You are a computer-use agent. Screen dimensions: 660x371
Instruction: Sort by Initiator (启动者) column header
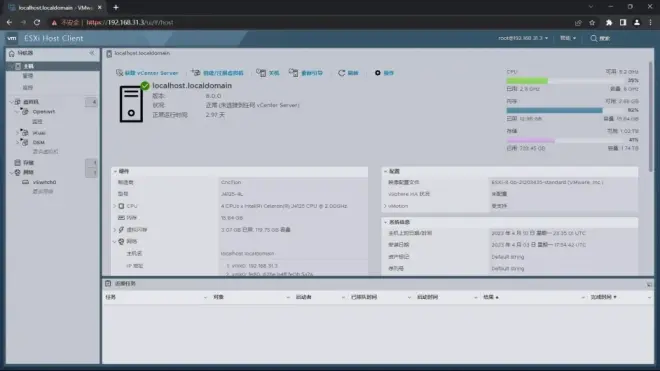click(303, 297)
